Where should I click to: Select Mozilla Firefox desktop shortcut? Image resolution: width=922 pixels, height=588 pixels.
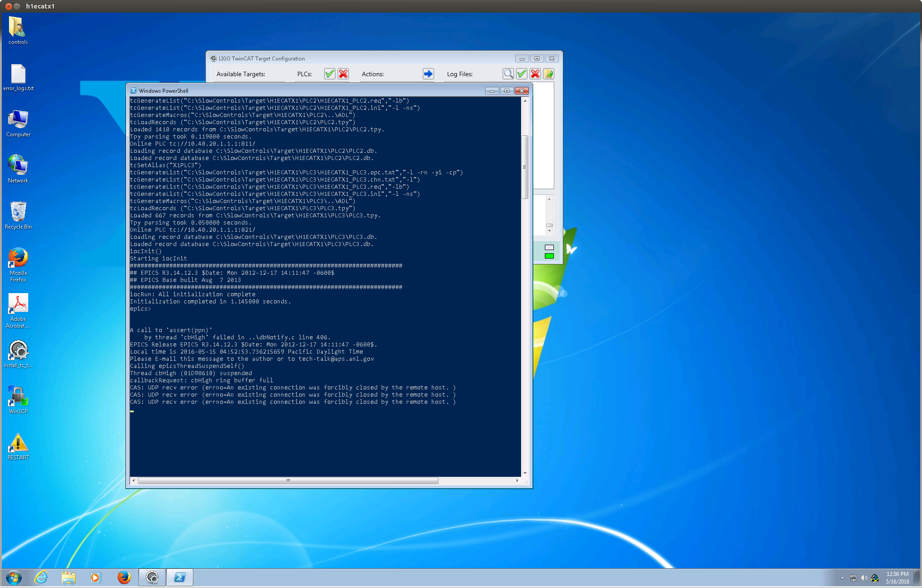pos(18,264)
